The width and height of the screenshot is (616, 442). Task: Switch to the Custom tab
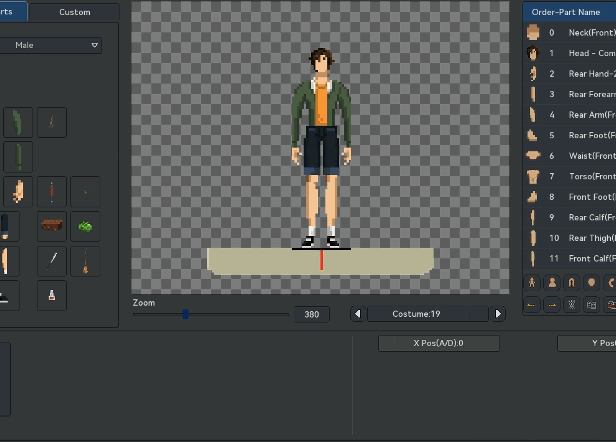74,12
